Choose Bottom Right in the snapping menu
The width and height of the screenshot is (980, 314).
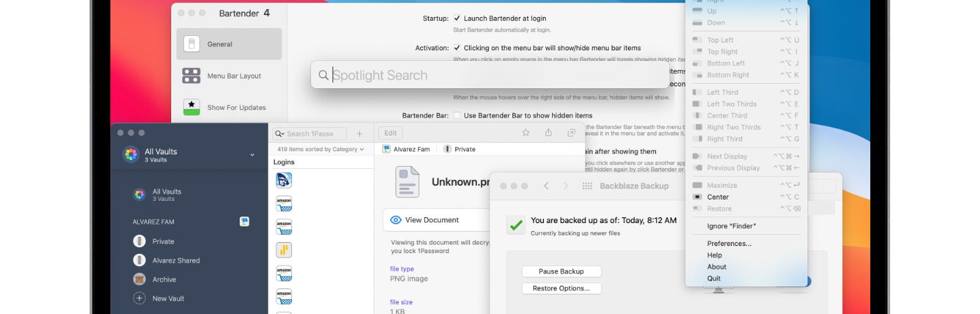tap(746, 75)
